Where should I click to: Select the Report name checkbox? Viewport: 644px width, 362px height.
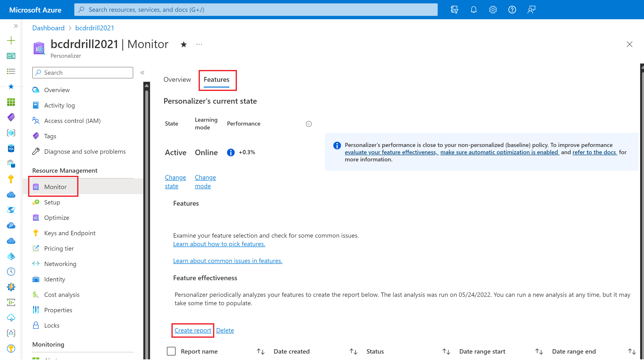(x=171, y=351)
